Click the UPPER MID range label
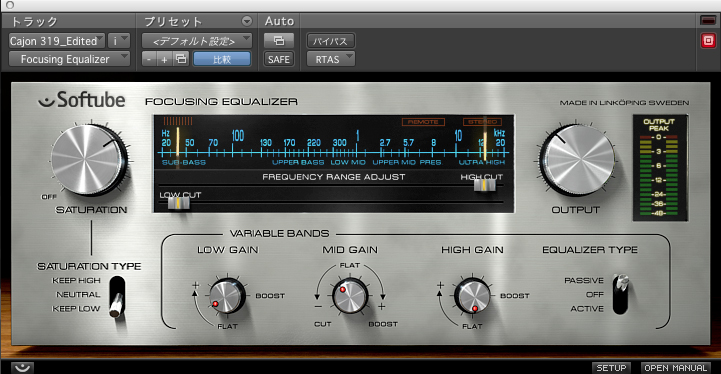The image size is (721, 374). click(x=393, y=162)
